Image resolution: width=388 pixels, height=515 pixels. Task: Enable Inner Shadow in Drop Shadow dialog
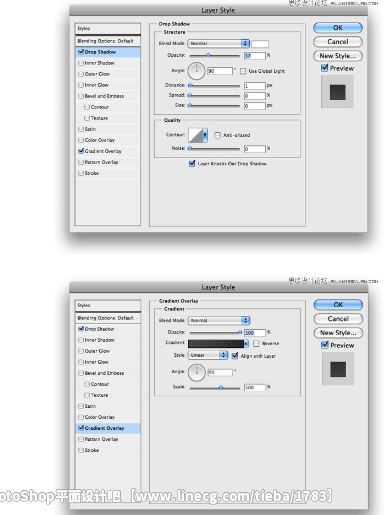pos(81,63)
